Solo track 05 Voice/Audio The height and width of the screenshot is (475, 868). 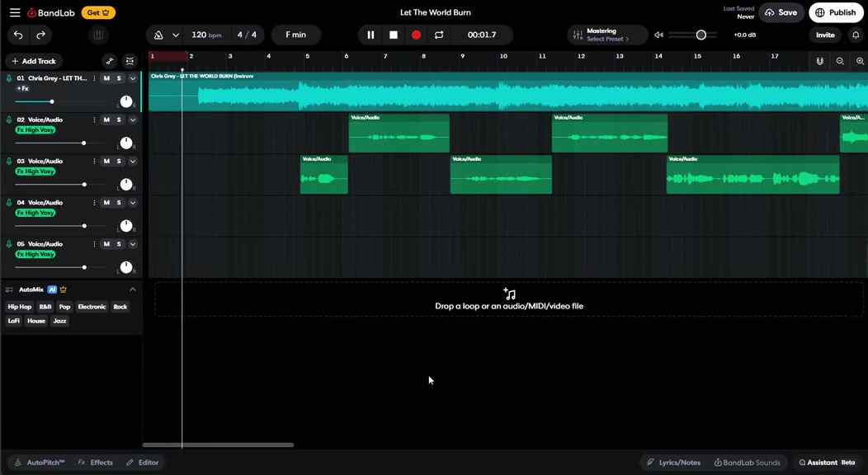(x=119, y=244)
